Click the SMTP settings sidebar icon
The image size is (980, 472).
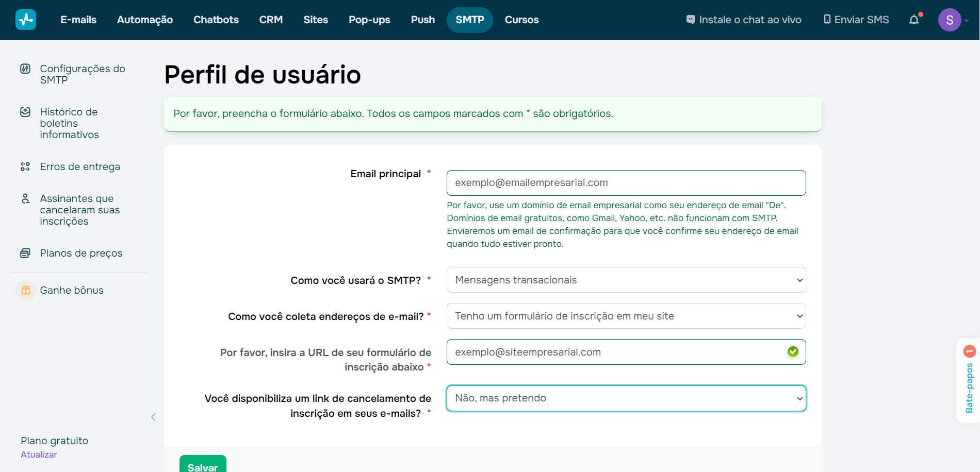coord(25,69)
